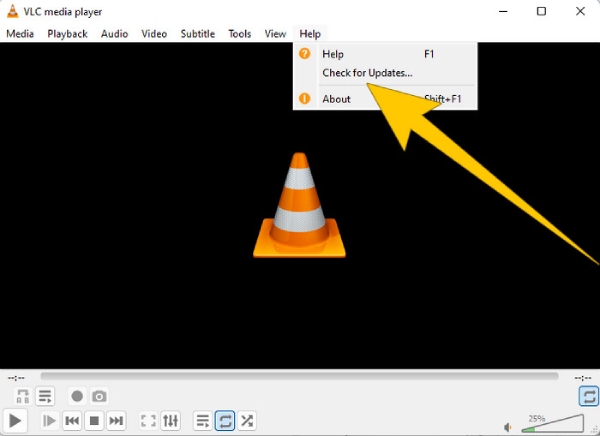This screenshot has width=600, height=436.
Task: Toggle loop mode in bottom row
Action: (x=225, y=421)
